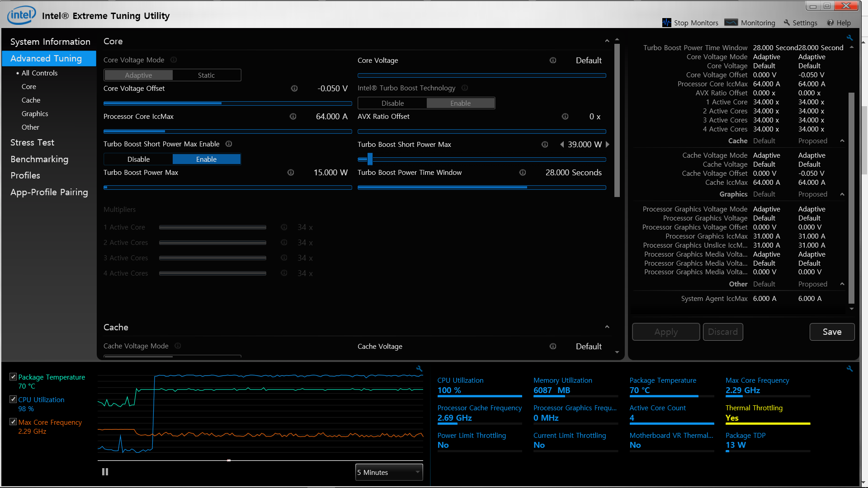Screen dimensions: 868x488
Task: Open Stress Test section
Action: (32, 142)
